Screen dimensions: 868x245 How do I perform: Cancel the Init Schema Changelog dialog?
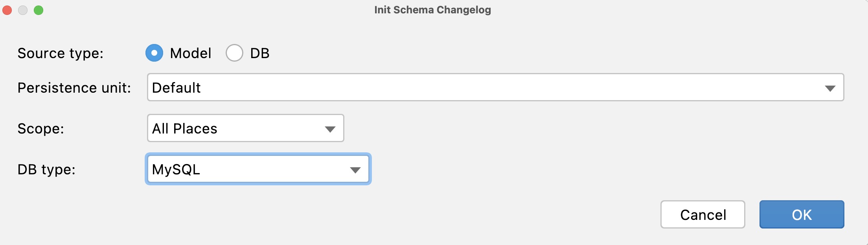[702, 214]
